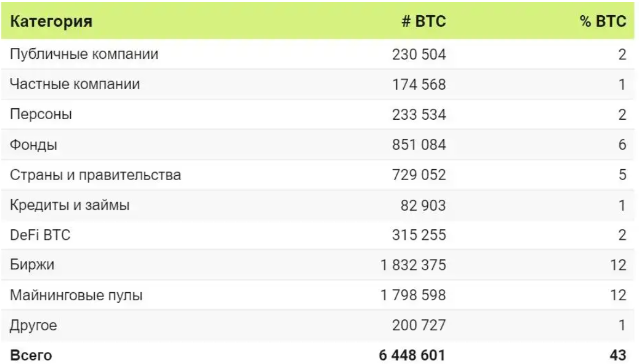Select the 6 448 601 total value

[x=412, y=355]
